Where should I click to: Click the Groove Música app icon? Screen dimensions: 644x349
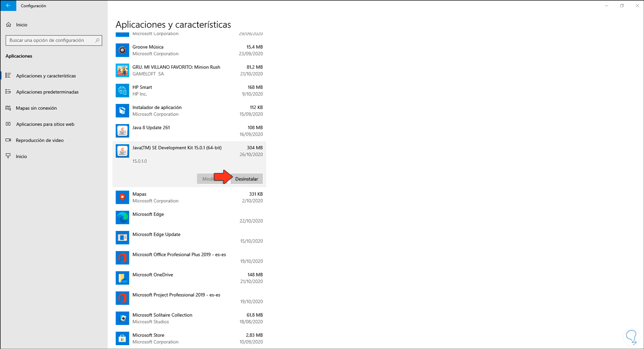122,50
